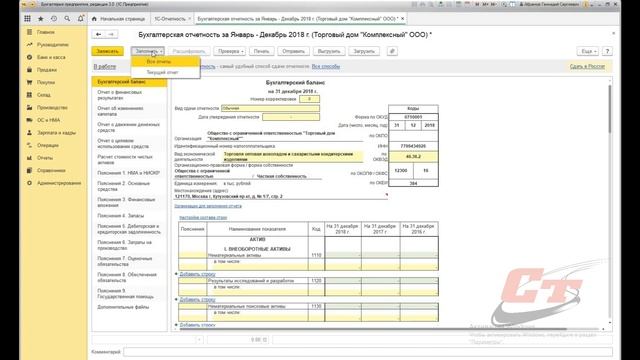Open the notifications bell icon
This screenshot has width=640, height=360.
coord(80,19)
